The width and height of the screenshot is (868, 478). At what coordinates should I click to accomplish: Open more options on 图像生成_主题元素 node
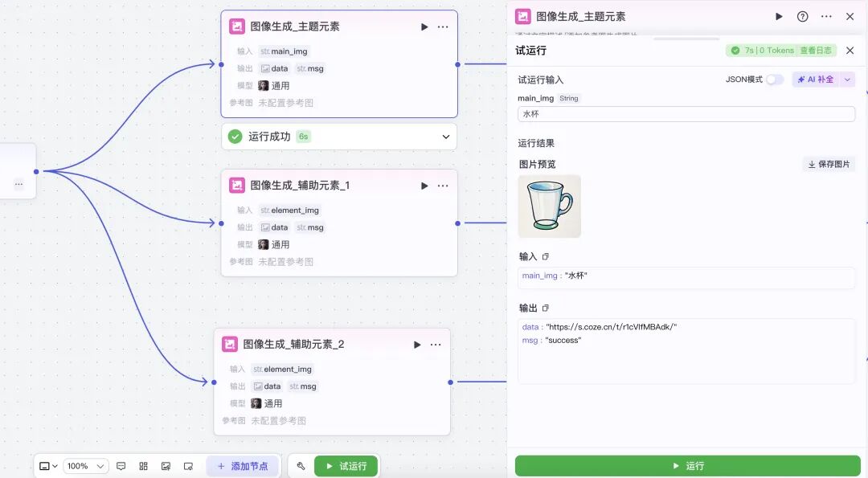(x=443, y=27)
